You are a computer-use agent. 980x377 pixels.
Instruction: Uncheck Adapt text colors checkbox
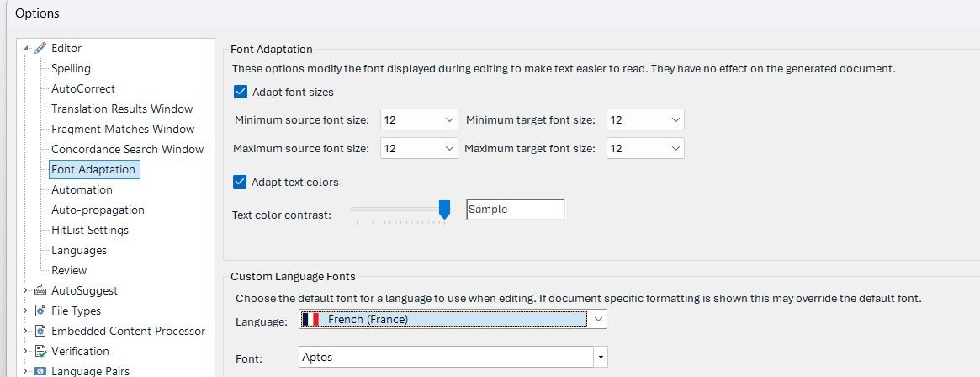240,182
